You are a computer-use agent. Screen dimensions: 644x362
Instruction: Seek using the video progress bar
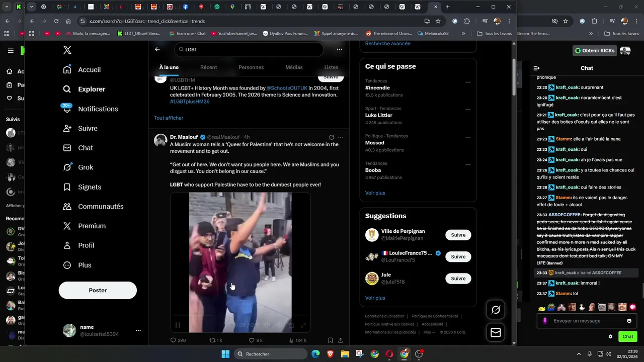240,316
